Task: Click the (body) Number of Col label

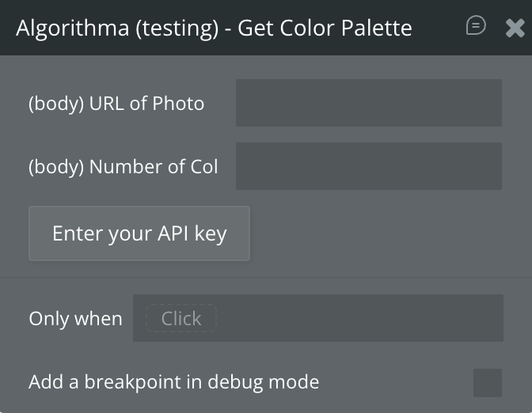Action: pos(123,166)
